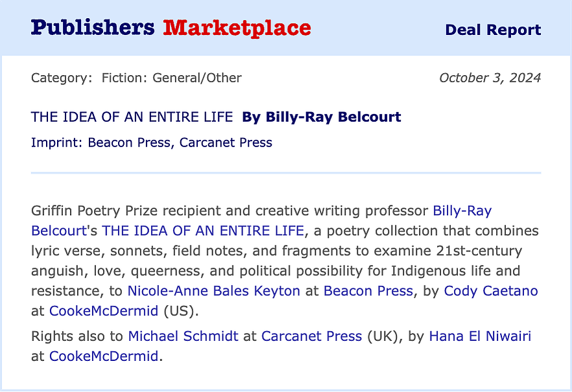Open Carcanet Press in the Imprint line
This screenshot has width=572, height=392.
pos(226,143)
